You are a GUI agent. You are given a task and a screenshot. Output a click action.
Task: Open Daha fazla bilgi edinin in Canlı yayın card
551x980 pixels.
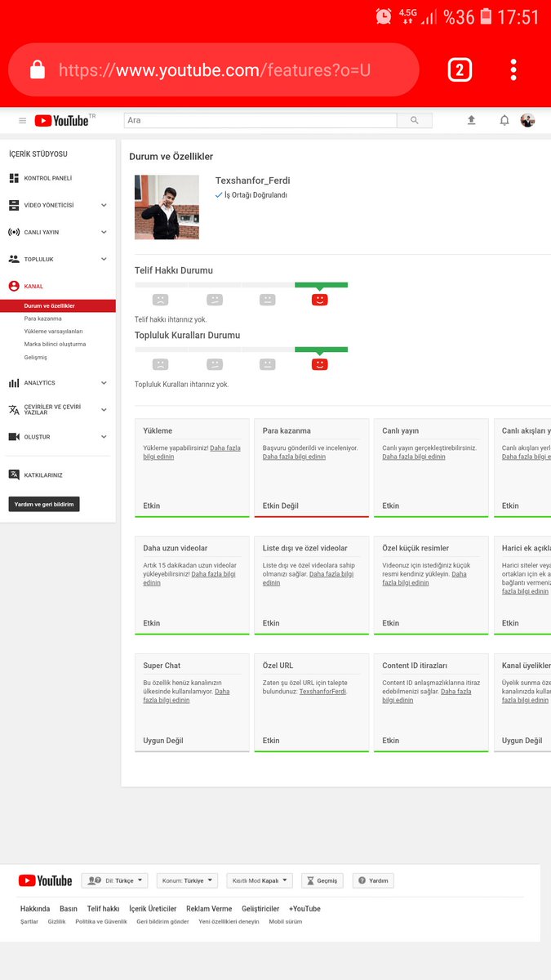click(414, 457)
